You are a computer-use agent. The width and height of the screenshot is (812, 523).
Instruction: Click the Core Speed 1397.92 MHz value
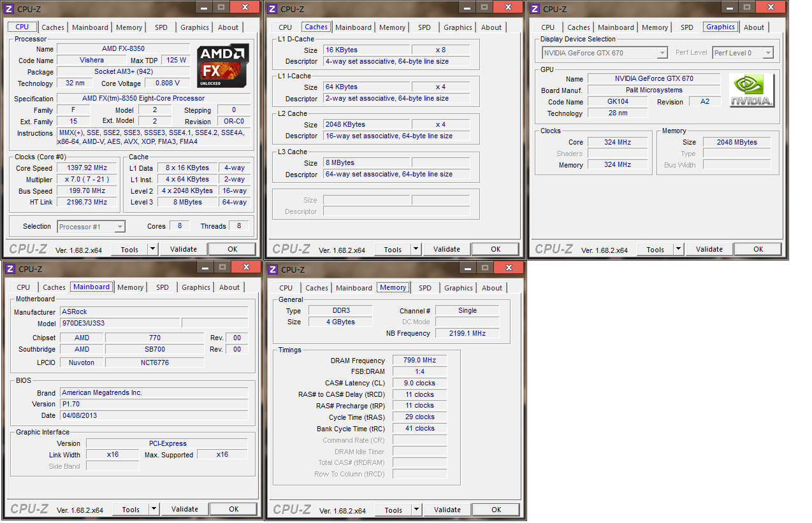tap(87, 168)
